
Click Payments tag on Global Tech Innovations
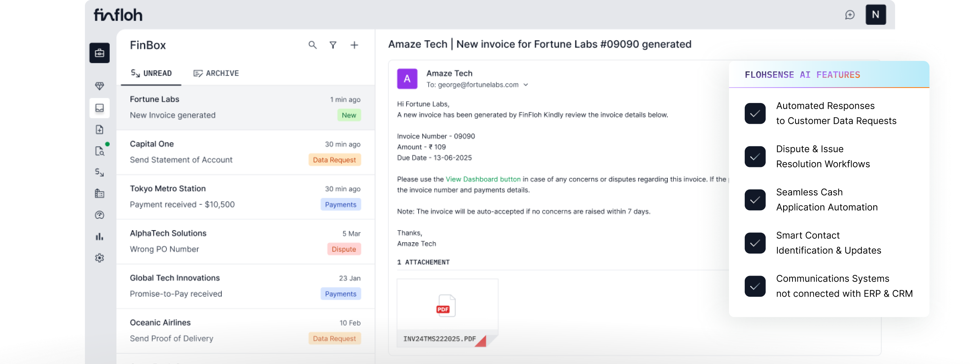(340, 294)
